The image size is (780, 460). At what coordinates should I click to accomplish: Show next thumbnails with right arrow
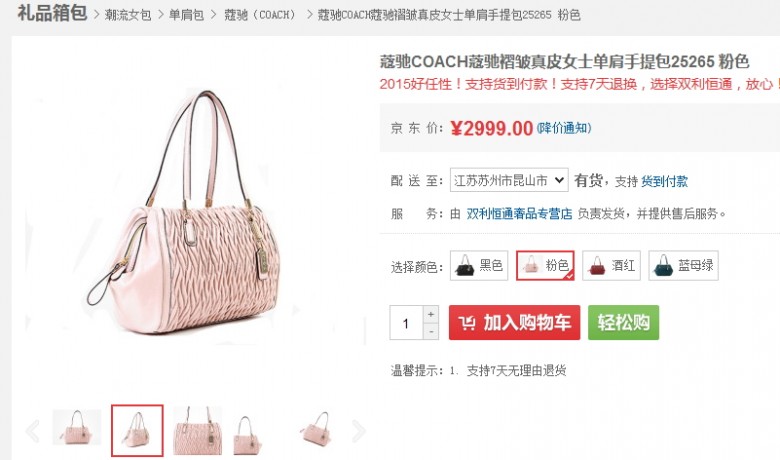point(358,431)
